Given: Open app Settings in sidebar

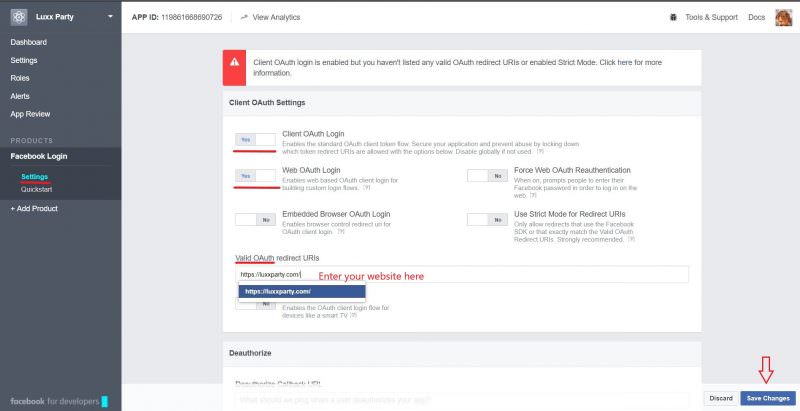Looking at the screenshot, I should (24, 60).
